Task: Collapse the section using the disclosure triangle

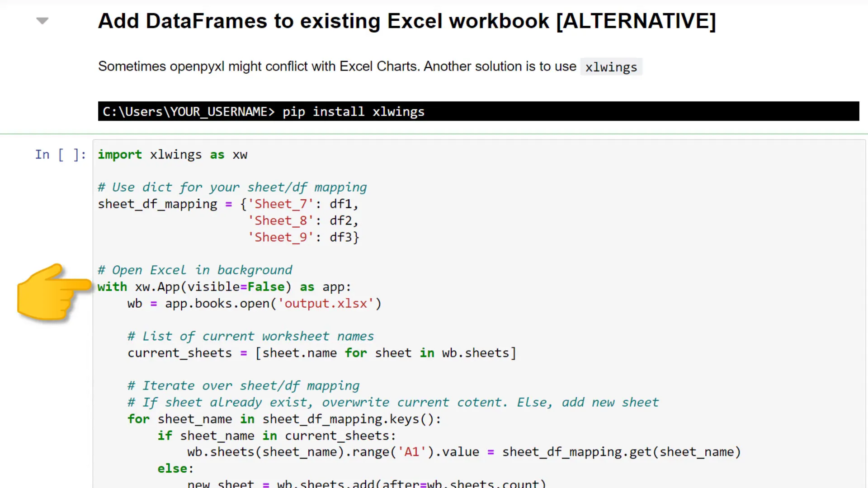Action: coord(42,21)
